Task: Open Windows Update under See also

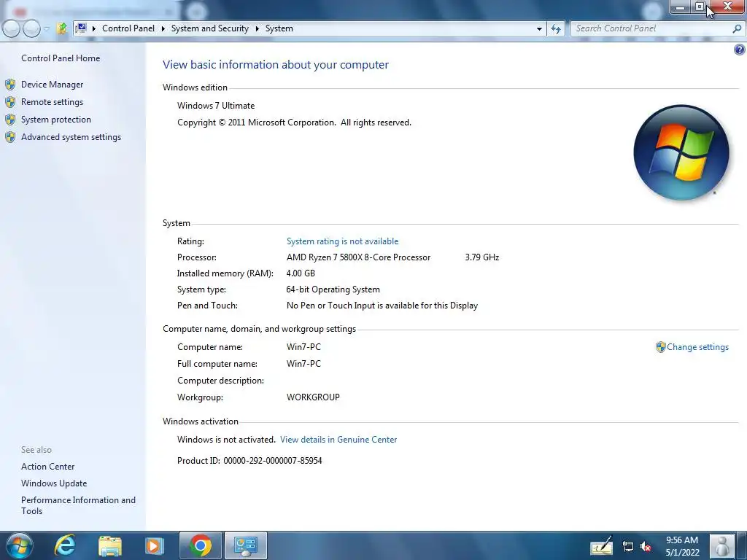Action: point(54,483)
